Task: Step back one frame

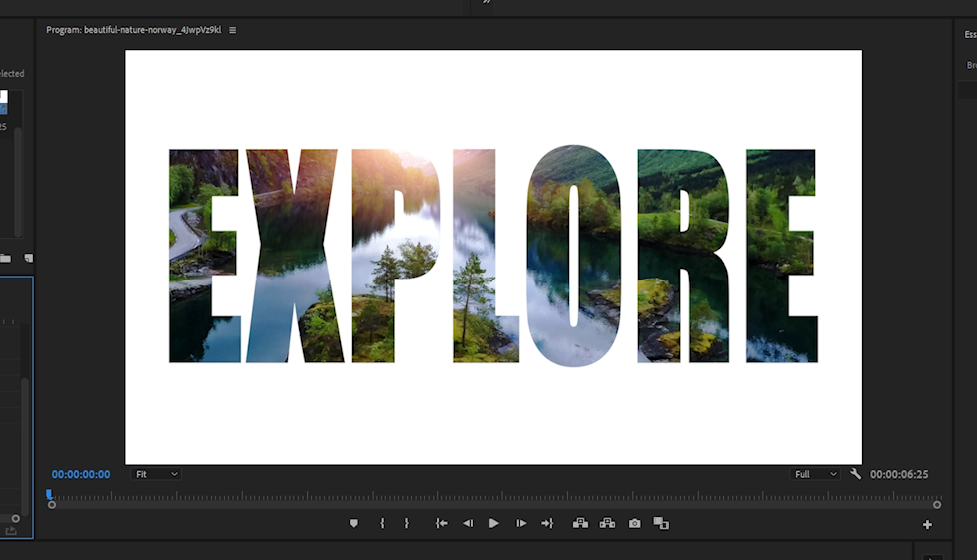Action: pos(468,524)
